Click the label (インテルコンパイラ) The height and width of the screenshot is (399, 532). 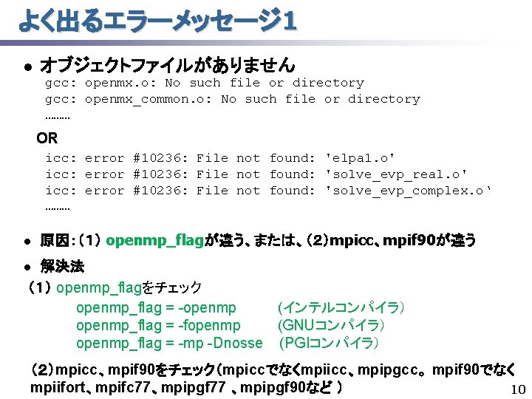click(341, 307)
